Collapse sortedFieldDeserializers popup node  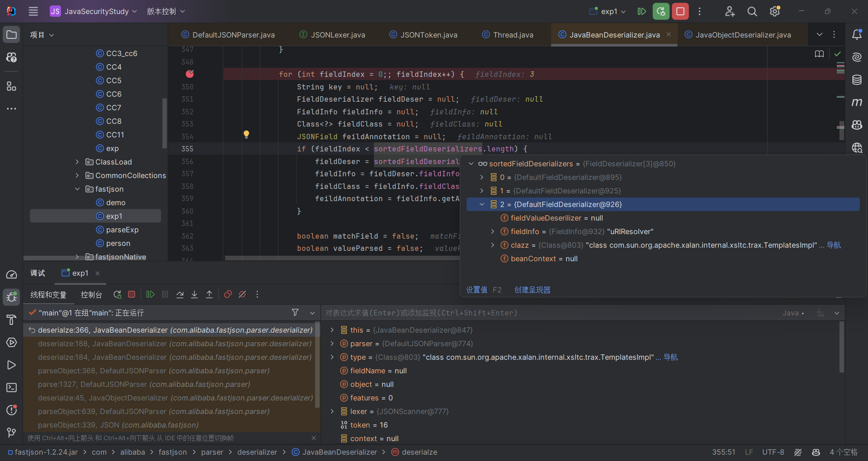[x=471, y=164]
